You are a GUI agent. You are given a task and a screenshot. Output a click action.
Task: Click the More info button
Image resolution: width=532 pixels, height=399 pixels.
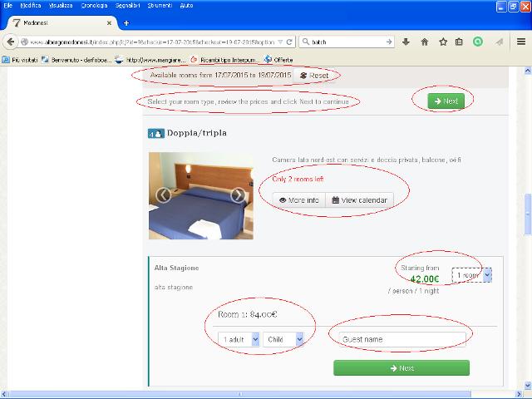(298, 200)
